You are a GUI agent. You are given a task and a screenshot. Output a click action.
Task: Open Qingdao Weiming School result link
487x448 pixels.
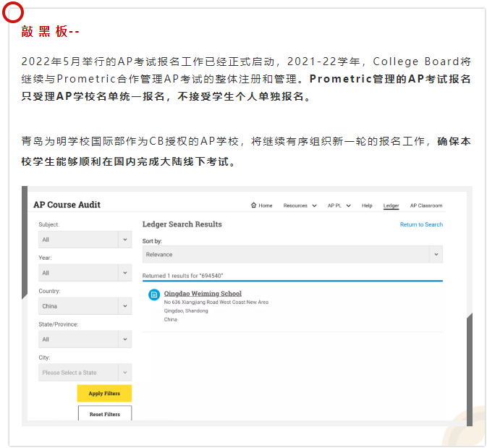pyautogui.click(x=203, y=294)
